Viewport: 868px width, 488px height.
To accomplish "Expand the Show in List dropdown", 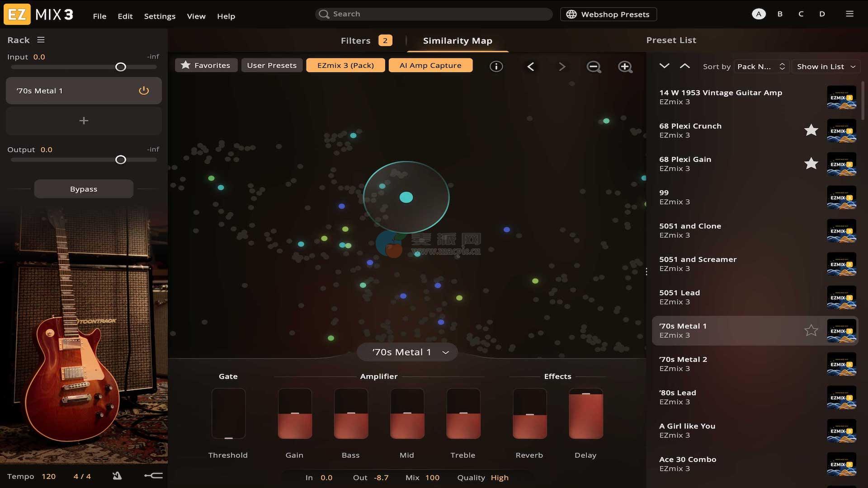I will coord(826,66).
